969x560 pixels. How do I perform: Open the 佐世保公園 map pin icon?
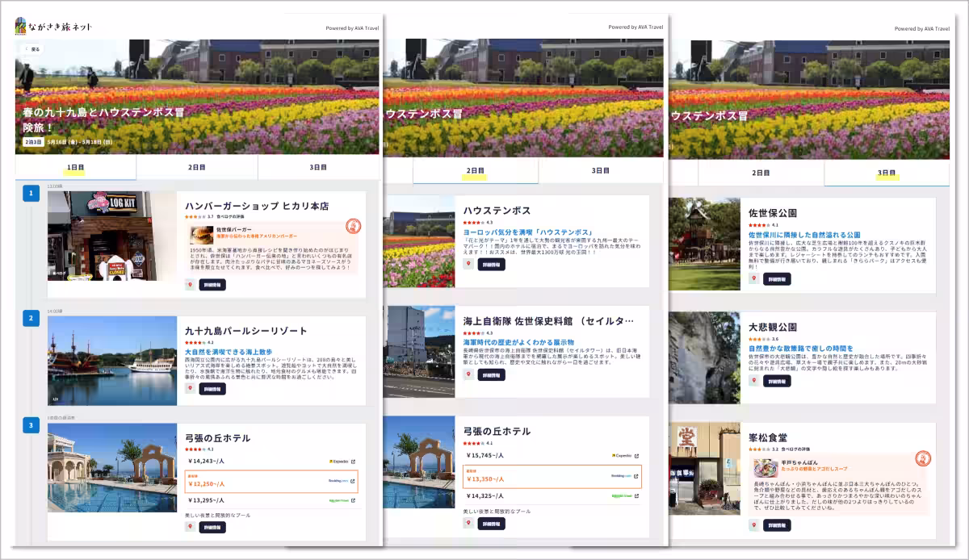(753, 279)
